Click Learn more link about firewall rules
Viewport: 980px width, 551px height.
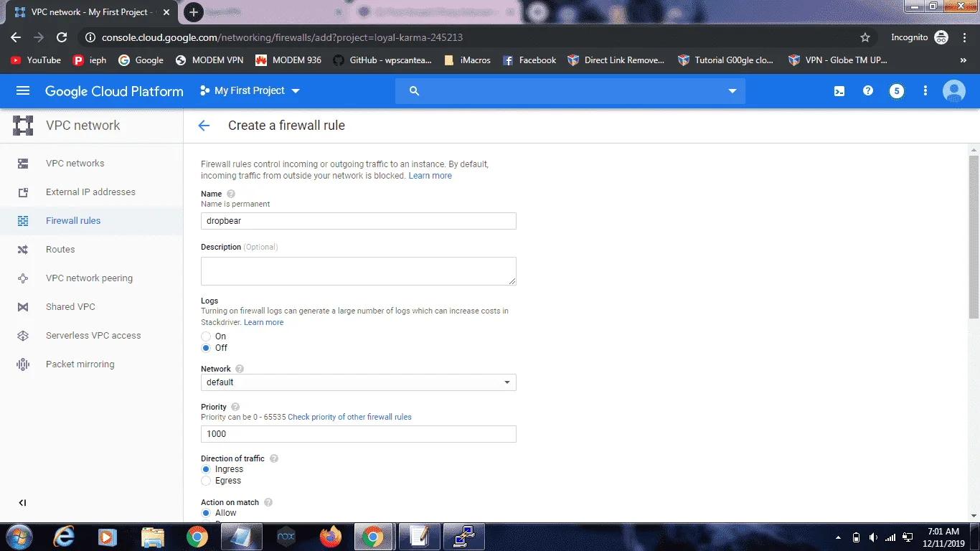(x=430, y=176)
